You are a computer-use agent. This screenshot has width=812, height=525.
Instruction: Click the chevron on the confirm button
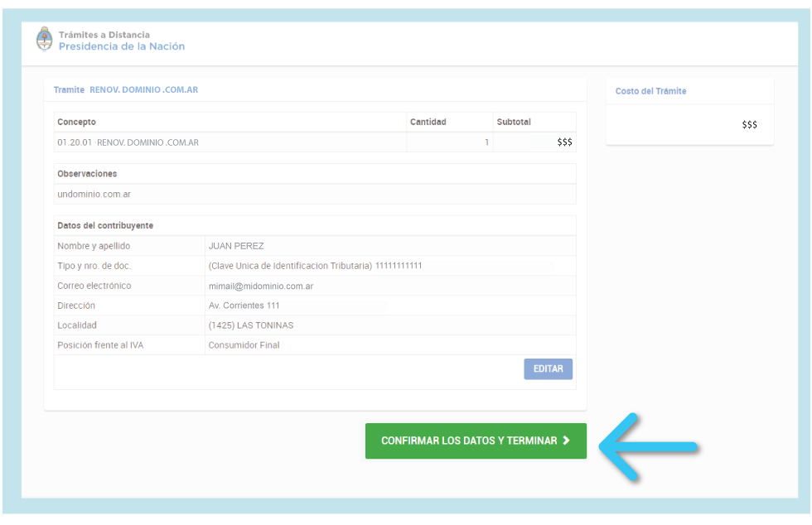click(x=566, y=441)
